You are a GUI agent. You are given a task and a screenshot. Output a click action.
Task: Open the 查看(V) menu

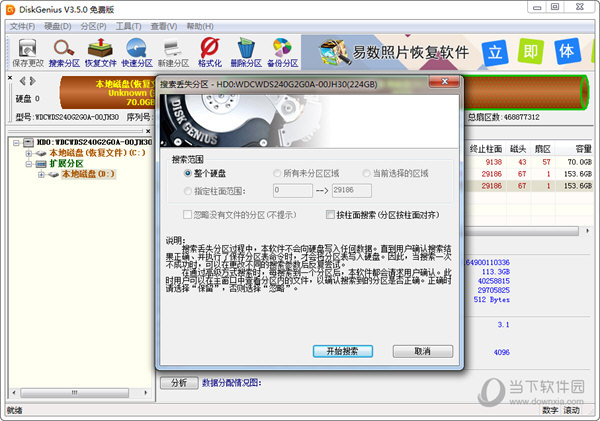click(x=164, y=26)
